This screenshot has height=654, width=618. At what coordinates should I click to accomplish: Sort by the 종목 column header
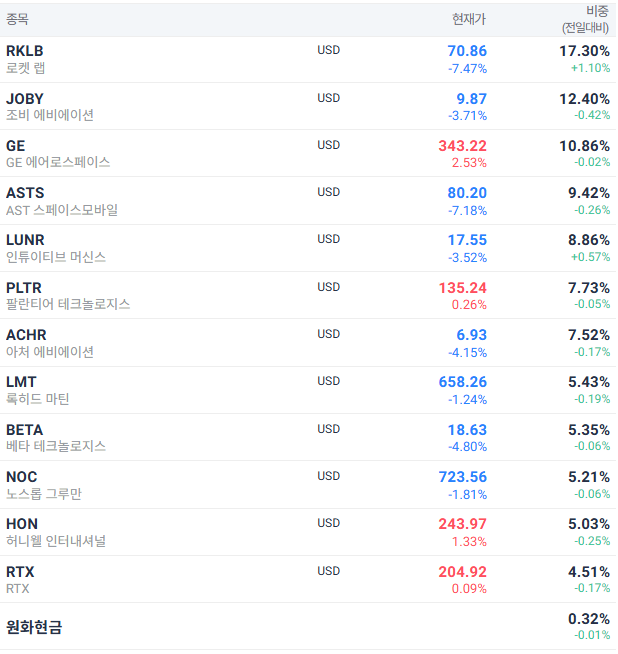tap(17, 19)
